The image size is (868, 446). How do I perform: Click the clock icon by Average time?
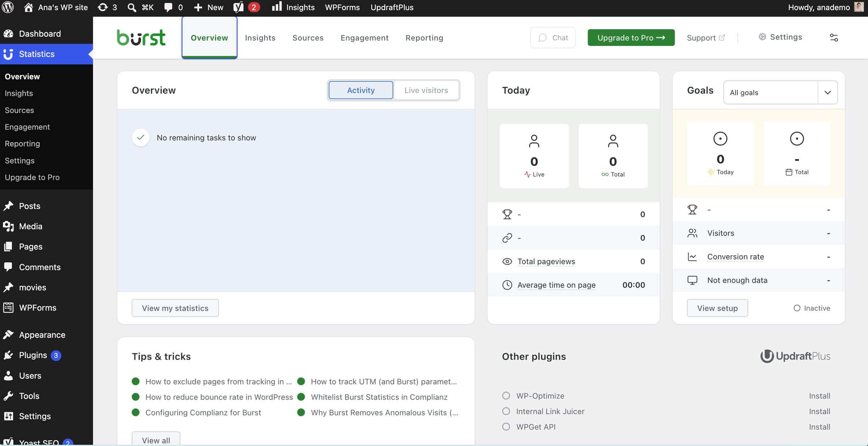coord(507,285)
